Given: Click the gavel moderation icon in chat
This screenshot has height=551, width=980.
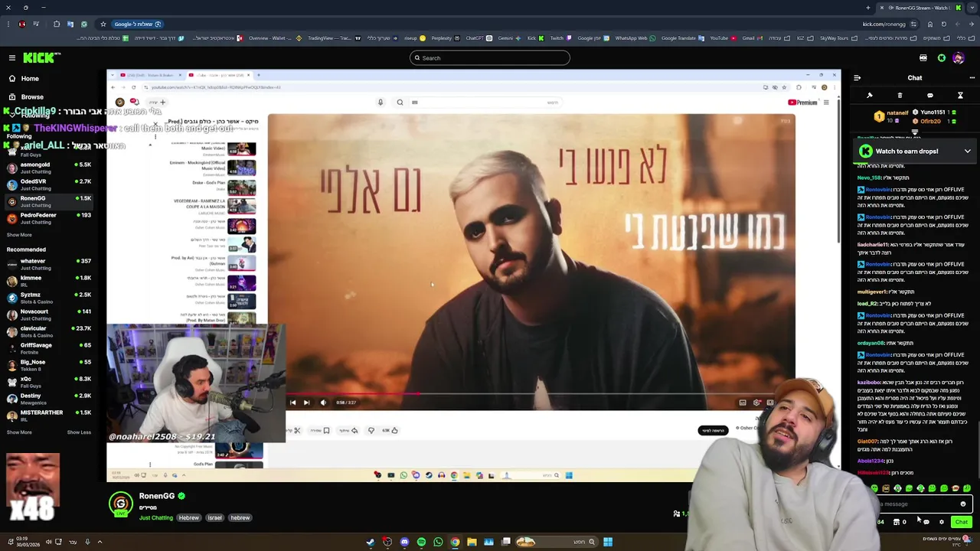Looking at the screenshot, I should (x=870, y=96).
